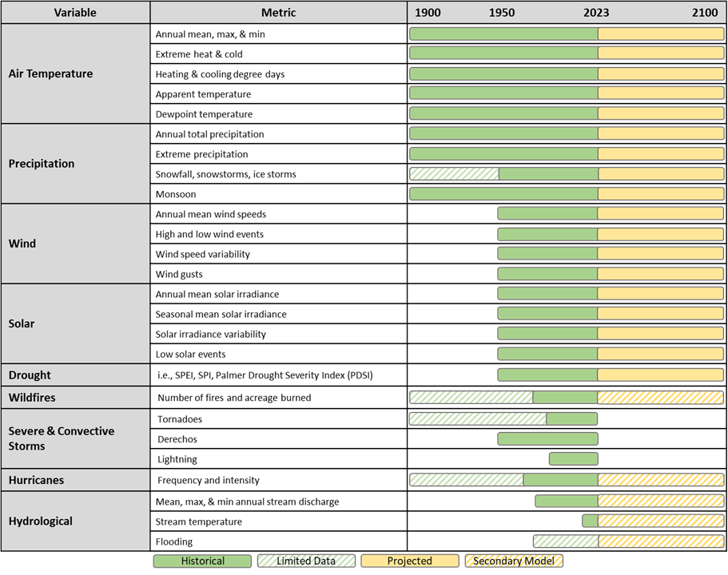Image resolution: width=728 pixels, height=575 pixels.
Task: Click the Wildfires row label
Action: pos(29,397)
